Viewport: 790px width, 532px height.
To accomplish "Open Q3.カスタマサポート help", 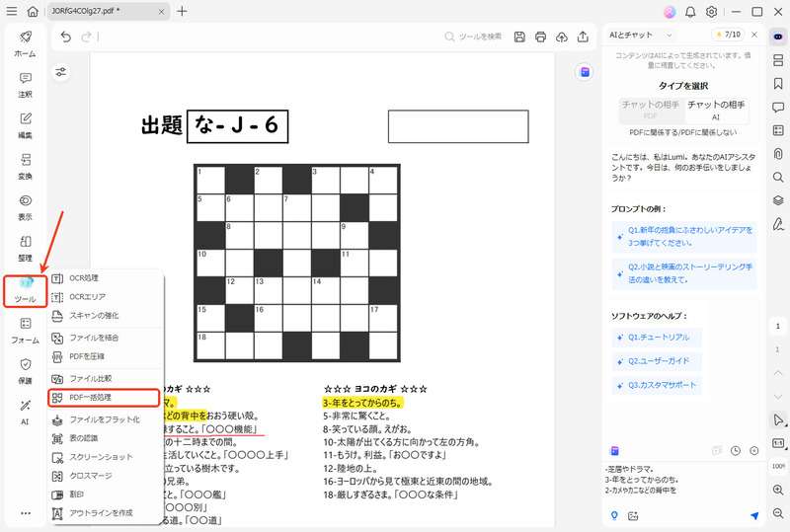I will point(656,385).
